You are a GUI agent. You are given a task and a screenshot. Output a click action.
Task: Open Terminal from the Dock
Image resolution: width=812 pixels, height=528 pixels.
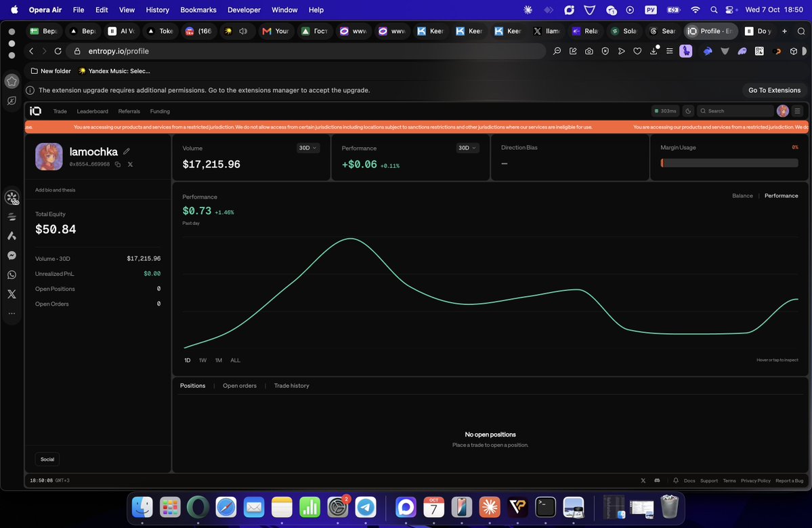click(545, 507)
